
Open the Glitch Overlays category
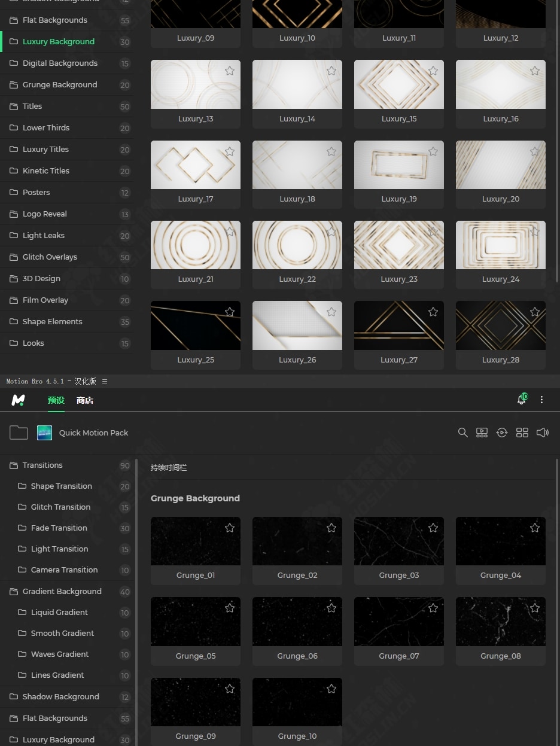click(50, 257)
